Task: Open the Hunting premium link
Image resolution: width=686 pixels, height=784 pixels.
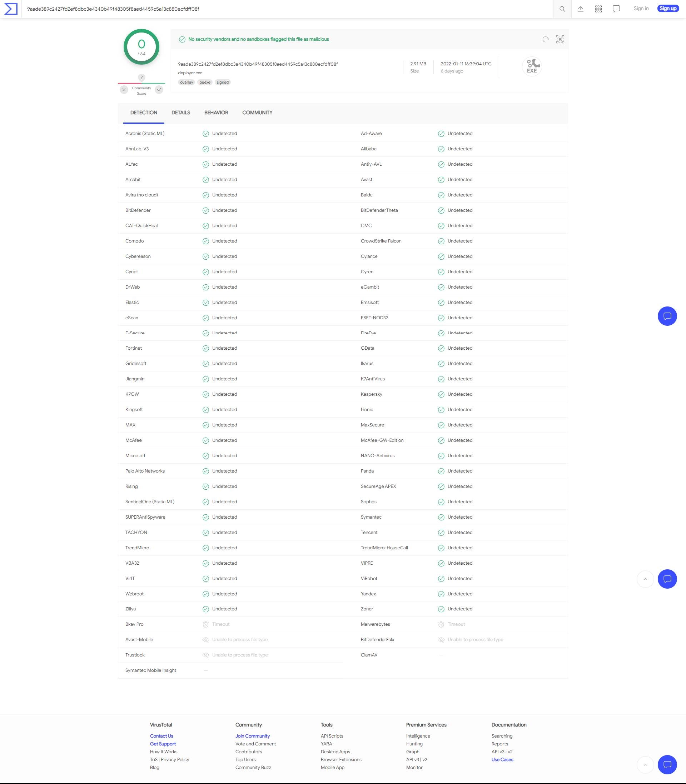Action: (x=414, y=744)
